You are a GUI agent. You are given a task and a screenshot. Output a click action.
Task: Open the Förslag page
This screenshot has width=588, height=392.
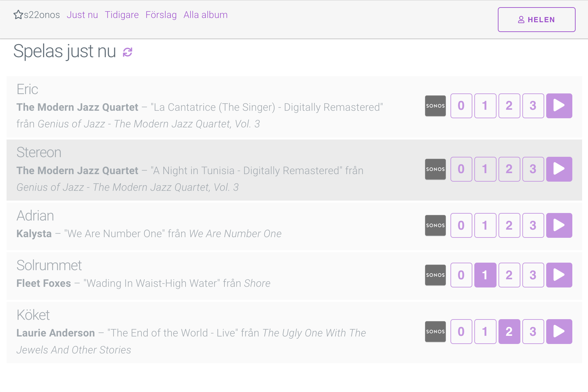[161, 15]
